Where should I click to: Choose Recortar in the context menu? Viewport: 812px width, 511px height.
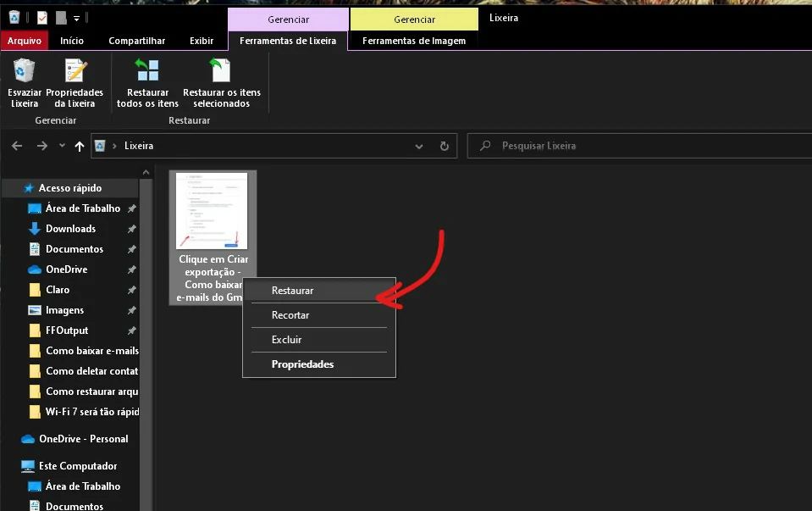click(319, 315)
